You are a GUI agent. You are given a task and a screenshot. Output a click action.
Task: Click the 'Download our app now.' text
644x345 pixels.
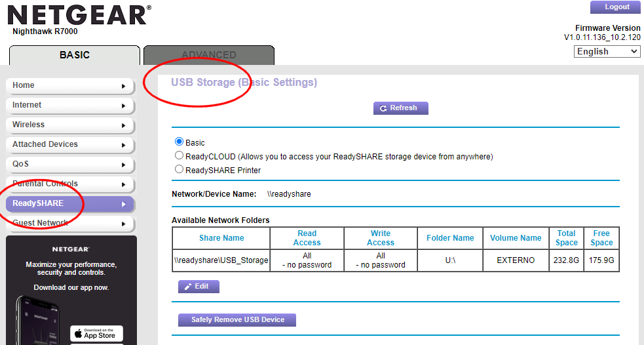tap(71, 287)
